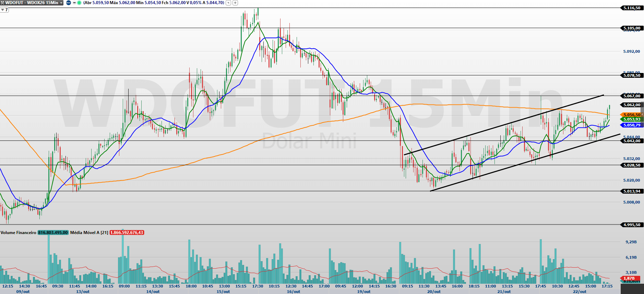Click the Média Móvel A [21] label
This screenshot has height=294, width=644.
(89, 233)
